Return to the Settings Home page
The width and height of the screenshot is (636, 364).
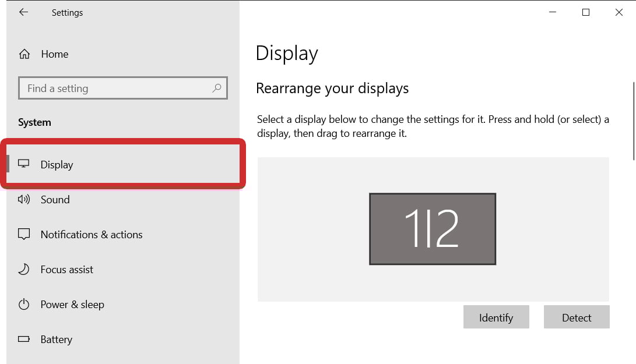click(x=54, y=54)
